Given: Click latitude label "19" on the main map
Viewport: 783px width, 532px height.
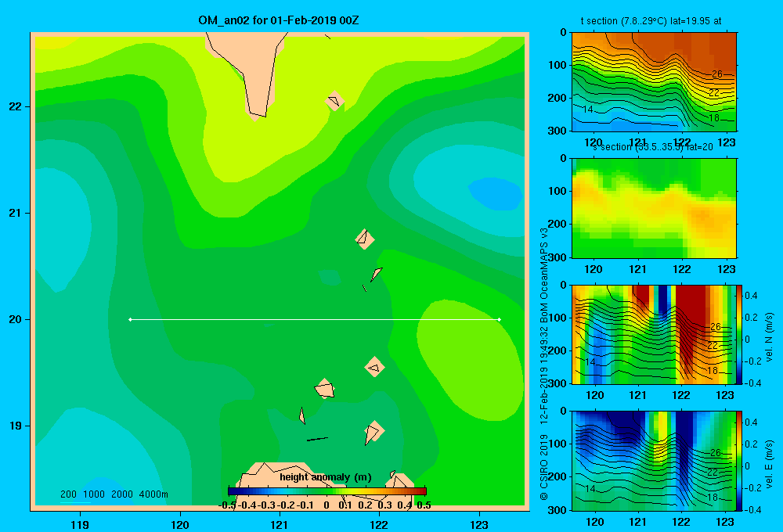Looking at the screenshot, I should tap(16, 426).
